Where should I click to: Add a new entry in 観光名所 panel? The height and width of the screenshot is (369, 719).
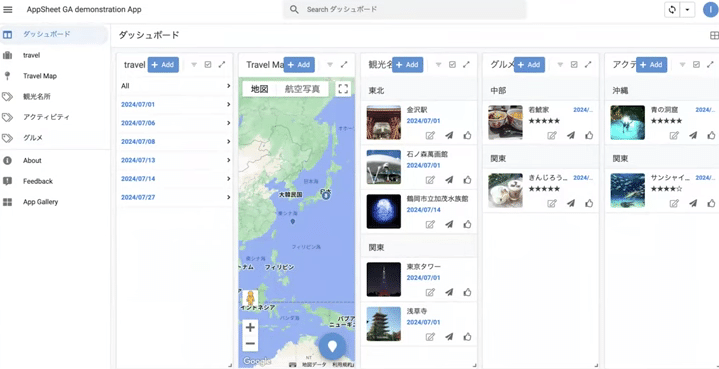(x=407, y=65)
